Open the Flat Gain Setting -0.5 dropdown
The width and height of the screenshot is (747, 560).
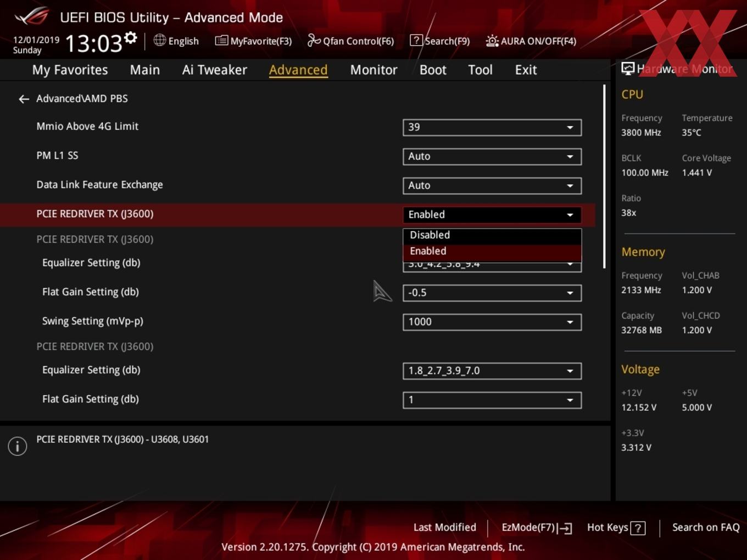click(x=492, y=293)
